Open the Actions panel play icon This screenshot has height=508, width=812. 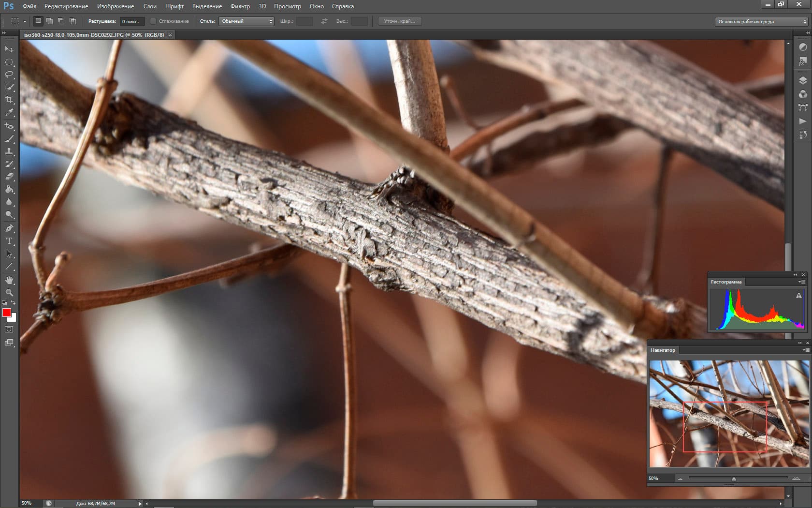pyautogui.click(x=803, y=121)
